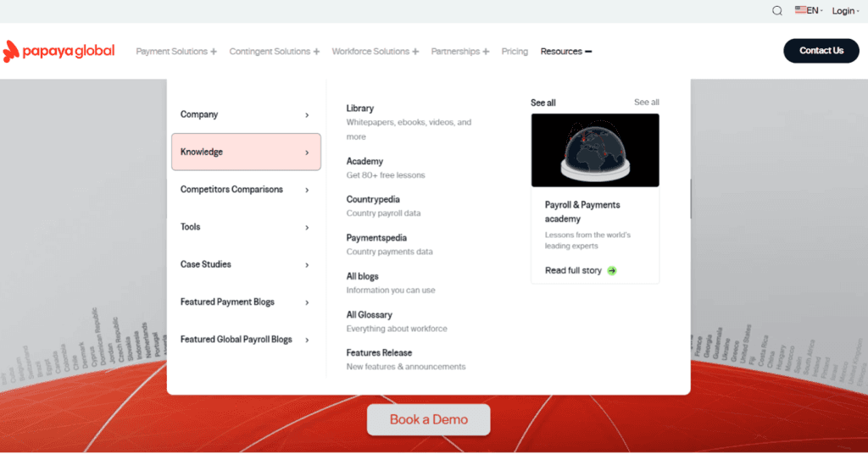Expand the Company submenu chevron
868x454 pixels.
point(307,115)
